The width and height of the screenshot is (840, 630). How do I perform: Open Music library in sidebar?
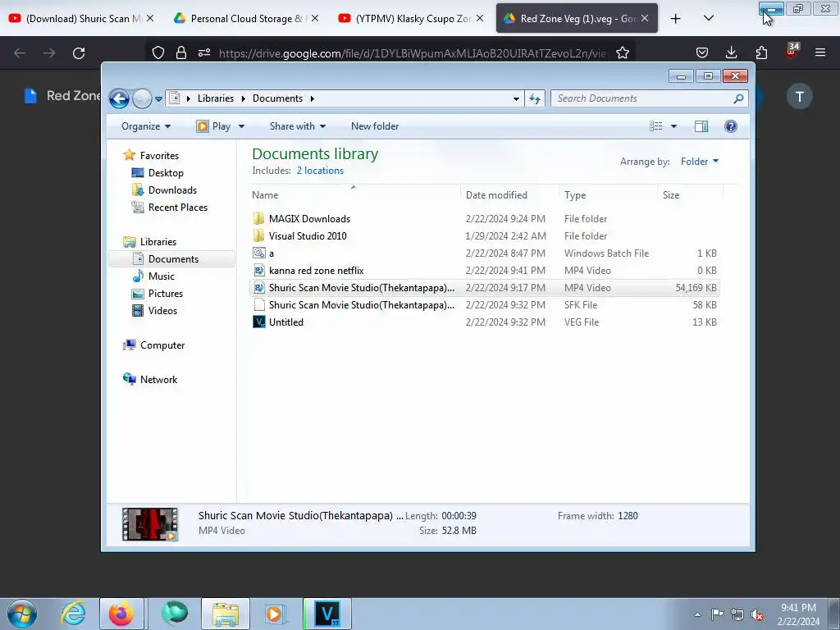click(x=162, y=276)
